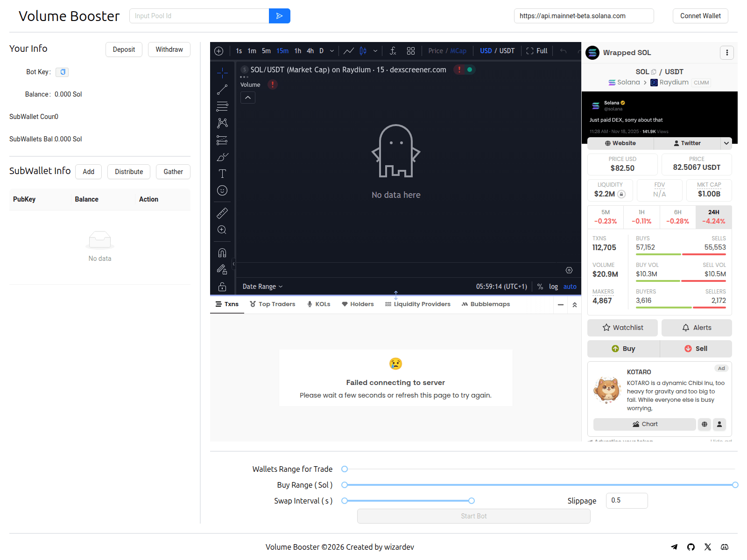Open the trend line drawing tool
Viewport: 747px width, 560px height.
pos(222,90)
